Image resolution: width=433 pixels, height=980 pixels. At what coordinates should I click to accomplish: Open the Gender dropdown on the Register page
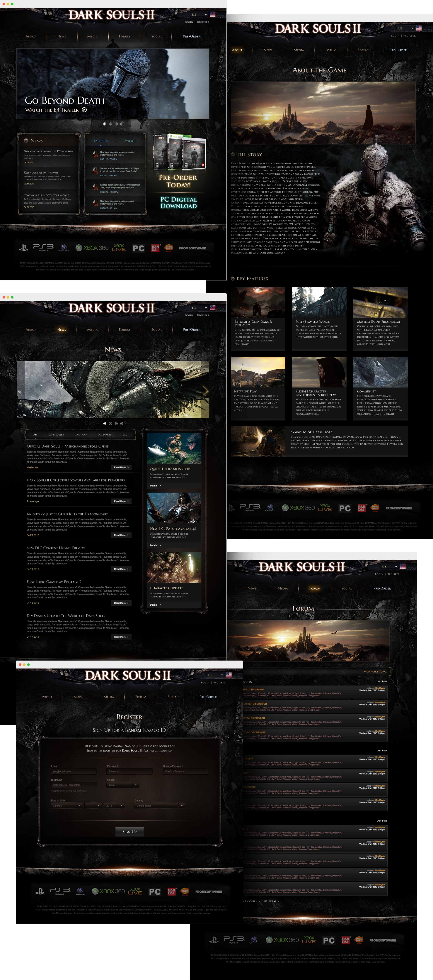pos(123,785)
